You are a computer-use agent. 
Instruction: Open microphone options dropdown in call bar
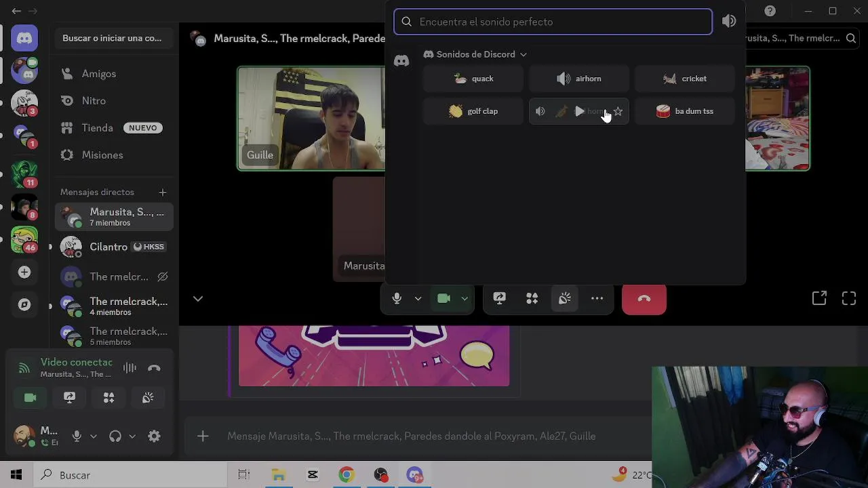point(418,298)
